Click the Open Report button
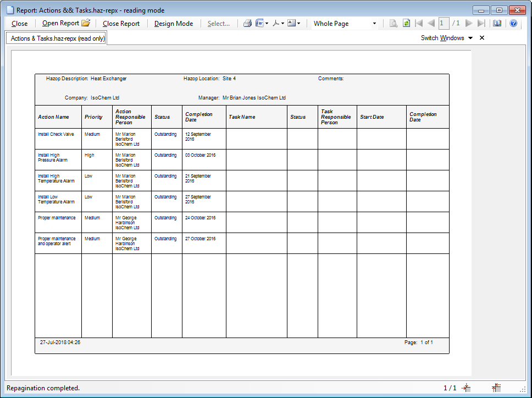532x398 pixels. pos(60,24)
